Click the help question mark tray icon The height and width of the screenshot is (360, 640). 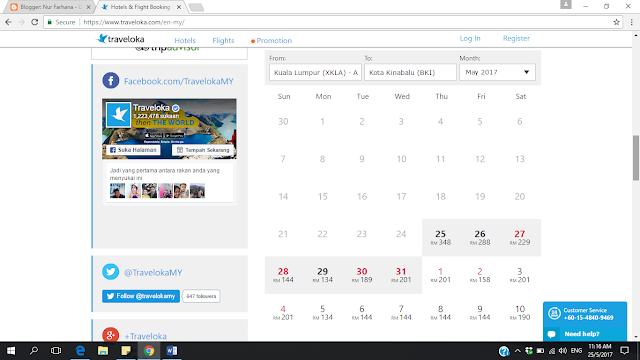504,351
